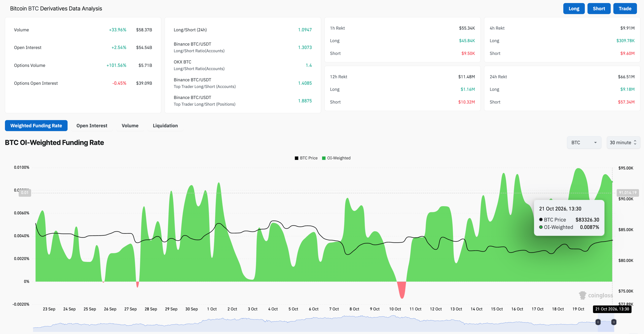Click the Long button
Image resolution: width=644 pixels, height=334 pixels.
click(x=574, y=9)
